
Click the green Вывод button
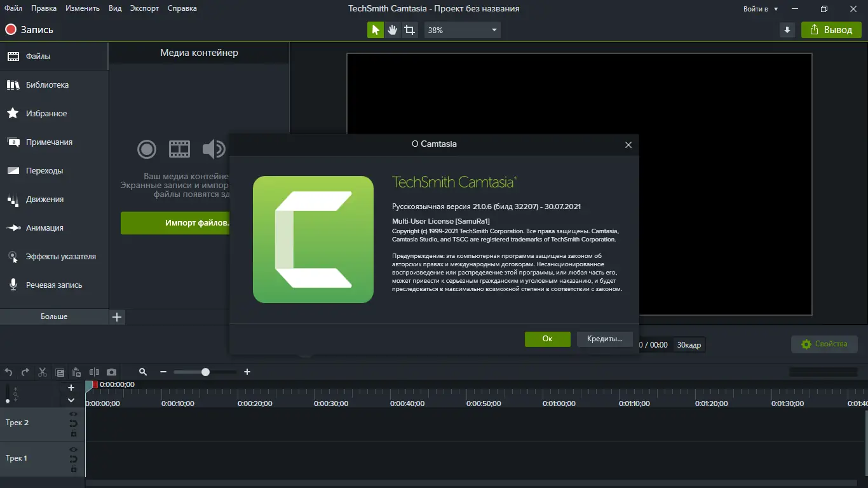[x=831, y=29]
